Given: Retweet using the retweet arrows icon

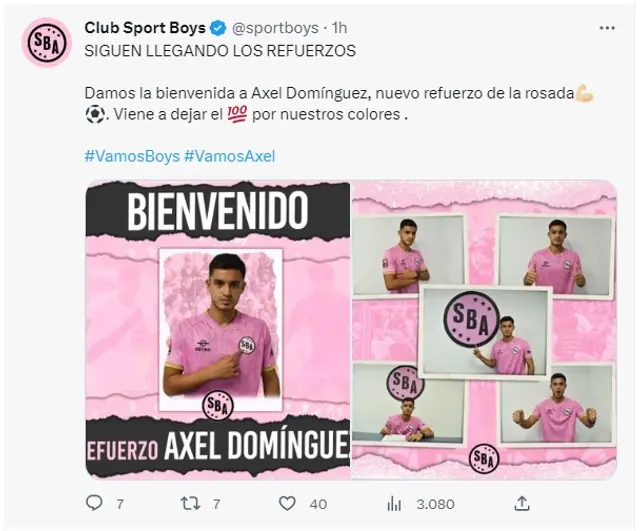Looking at the screenshot, I should (191, 503).
